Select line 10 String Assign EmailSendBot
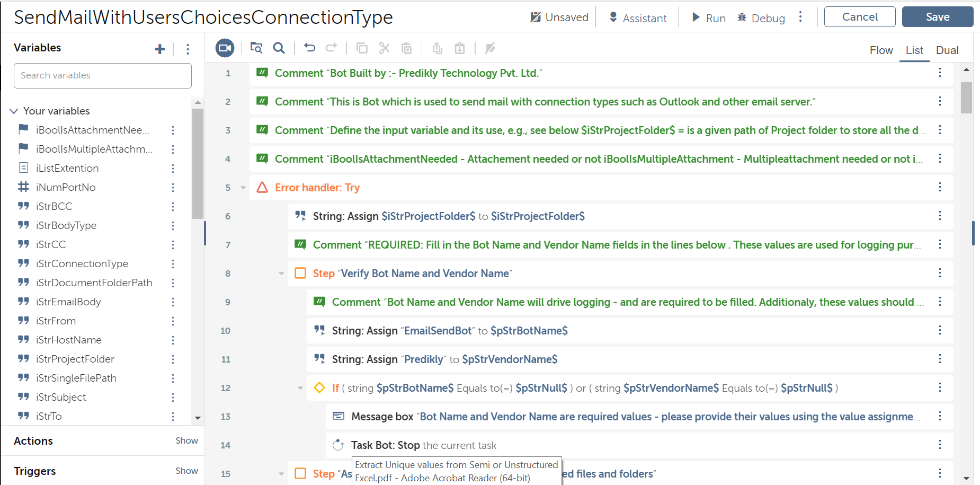Viewport: 980px width, 485px height. 630,330
